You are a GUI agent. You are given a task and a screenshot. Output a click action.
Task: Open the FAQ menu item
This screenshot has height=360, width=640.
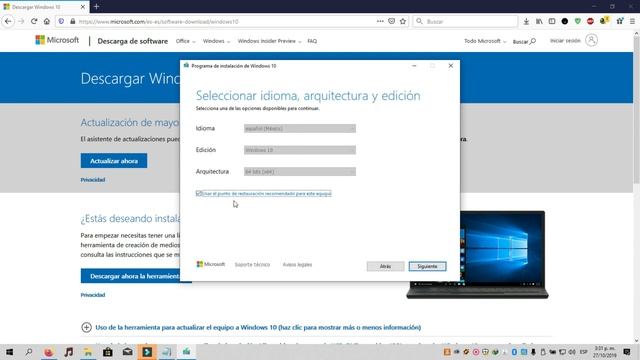coord(312,41)
